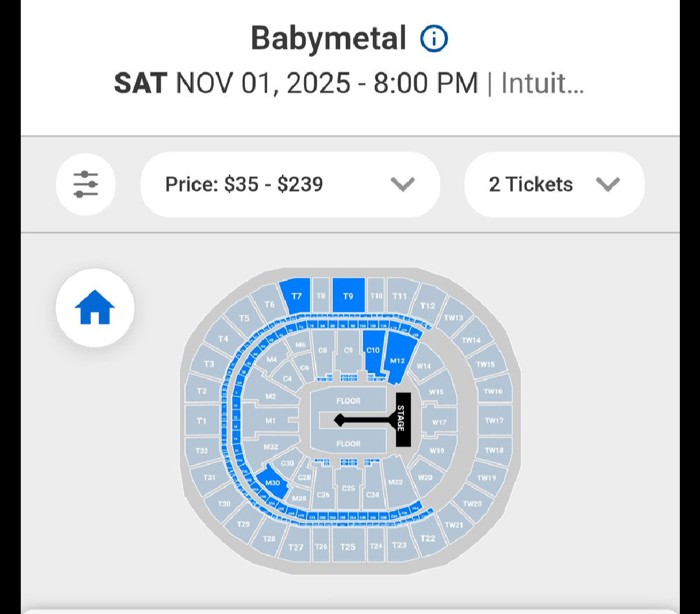Pick highlighted section M30

point(273,483)
